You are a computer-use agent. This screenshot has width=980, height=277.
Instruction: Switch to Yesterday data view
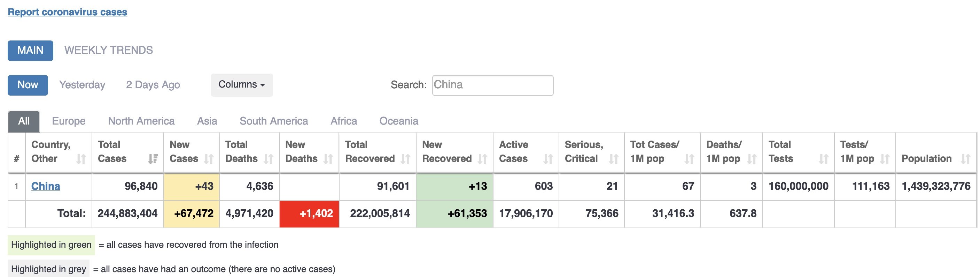(82, 84)
